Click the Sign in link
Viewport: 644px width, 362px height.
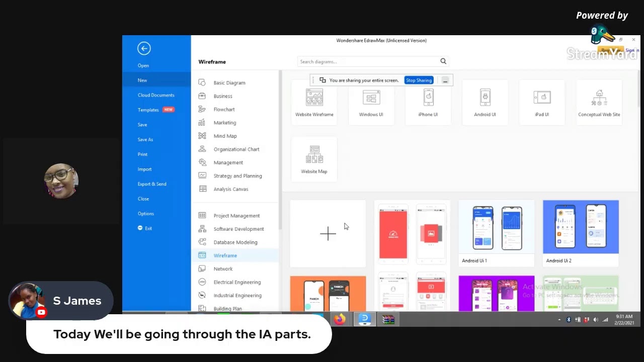(x=632, y=50)
